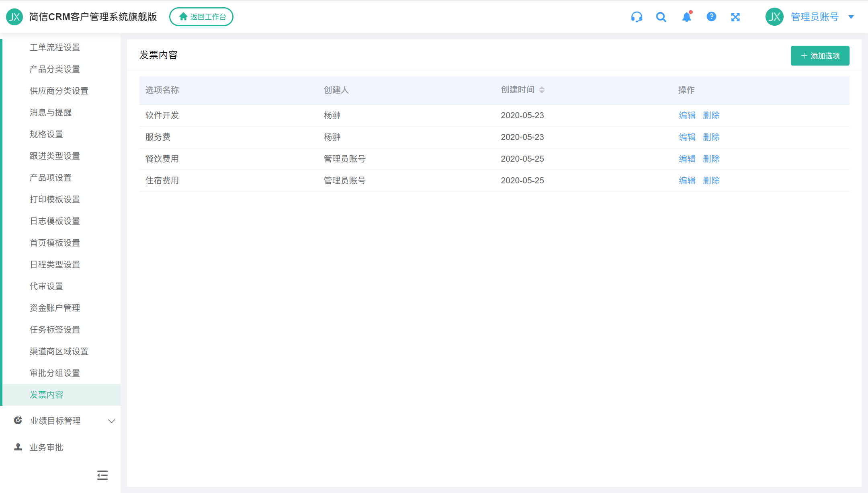This screenshot has width=868, height=493.
Task: Click date 2020-05-25 in 住宿费用 row
Action: [522, 181]
